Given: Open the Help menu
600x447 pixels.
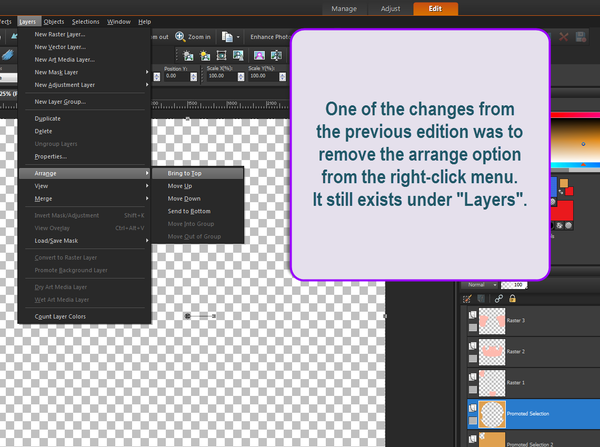Looking at the screenshot, I should tap(144, 22).
